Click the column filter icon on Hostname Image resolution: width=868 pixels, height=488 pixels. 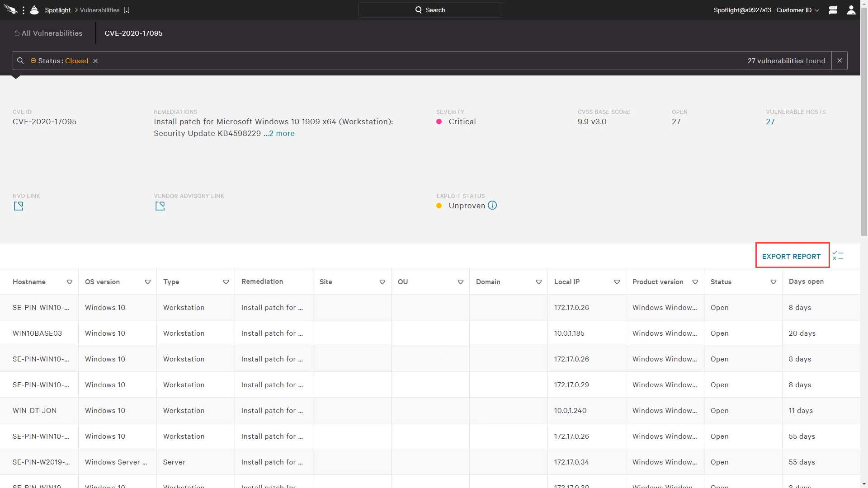70,282
